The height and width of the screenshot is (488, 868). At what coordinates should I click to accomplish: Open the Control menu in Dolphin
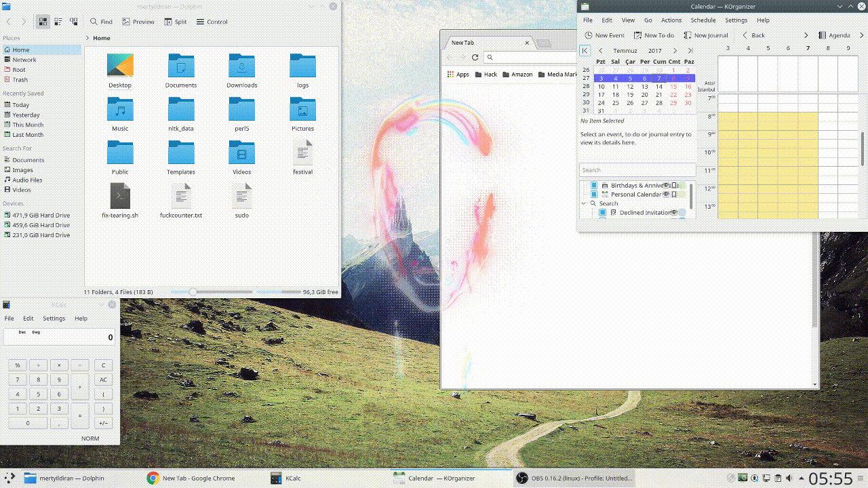pyautogui.click(x=212, y=22)
